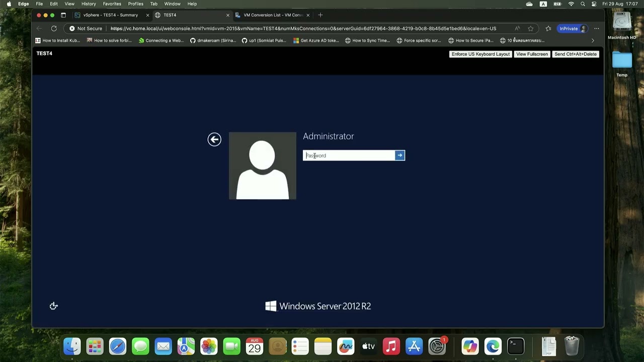Viewport: 644px width, 362px height.
Task: Open the Edge application menu
Action: [24, 4]
